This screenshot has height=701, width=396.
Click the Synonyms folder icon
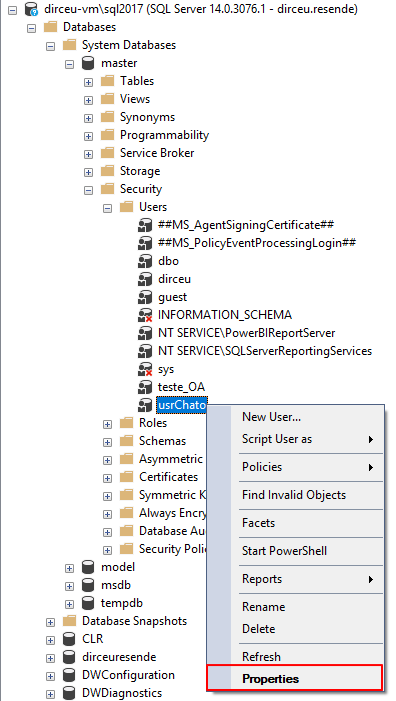pyautogui.click(x=107, y=117)
